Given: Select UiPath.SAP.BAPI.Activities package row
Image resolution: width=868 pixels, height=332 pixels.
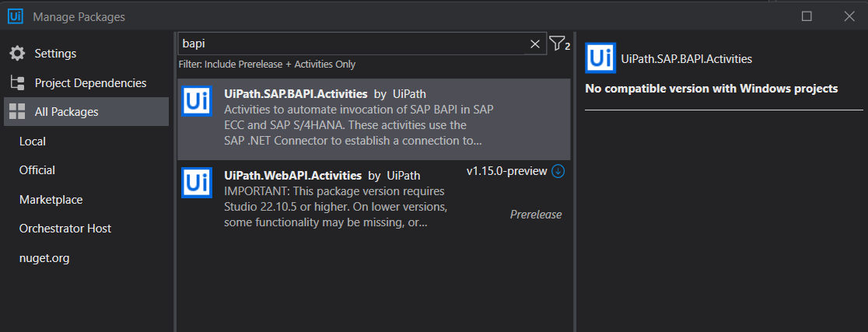Looking at the screenshot, I should [373, 119].
